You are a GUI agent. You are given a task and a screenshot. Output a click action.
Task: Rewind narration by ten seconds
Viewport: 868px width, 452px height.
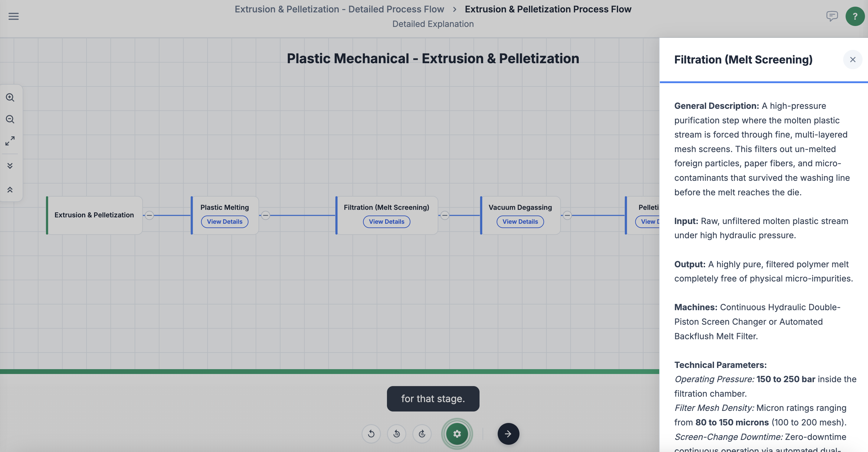click(x=397, y=434)
